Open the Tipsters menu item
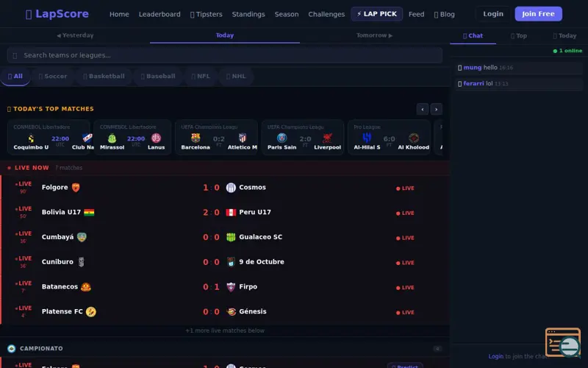This screenshot has width=588, height=368. coord(207,14)
